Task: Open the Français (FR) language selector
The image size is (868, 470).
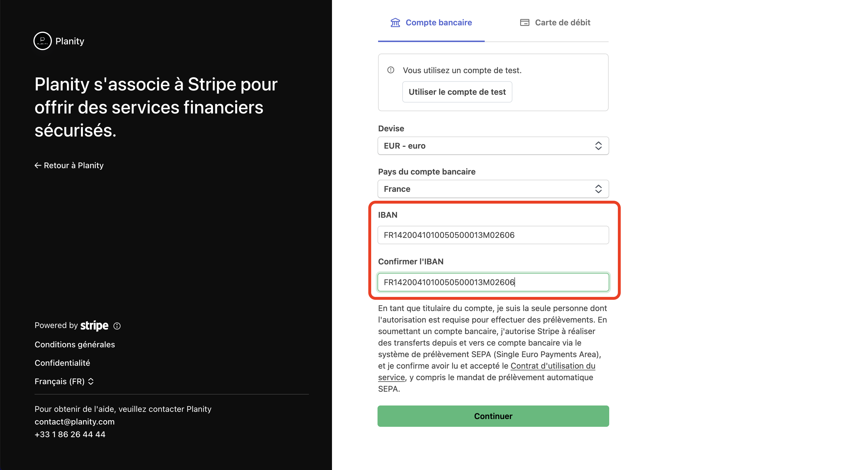Action: [64, 382]
